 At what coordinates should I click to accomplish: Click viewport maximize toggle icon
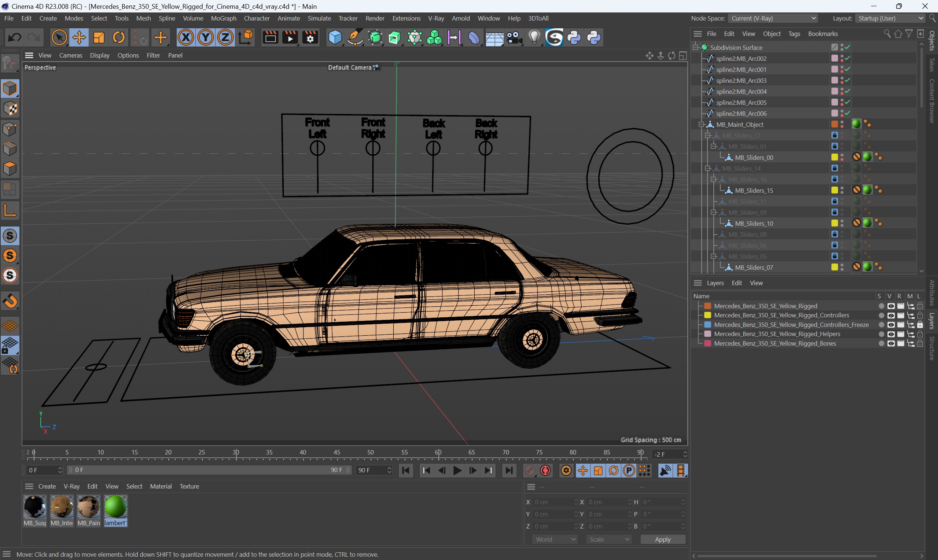683,56
